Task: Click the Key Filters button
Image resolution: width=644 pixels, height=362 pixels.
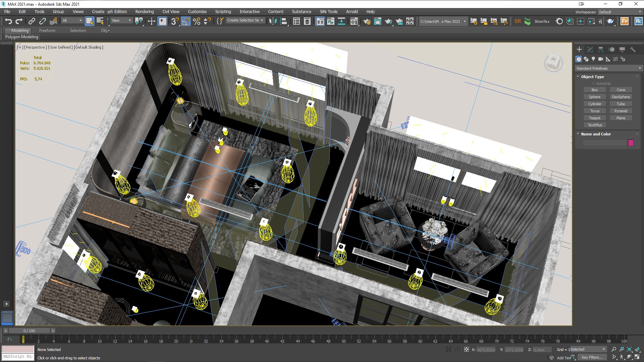Action: pos(592,357)
